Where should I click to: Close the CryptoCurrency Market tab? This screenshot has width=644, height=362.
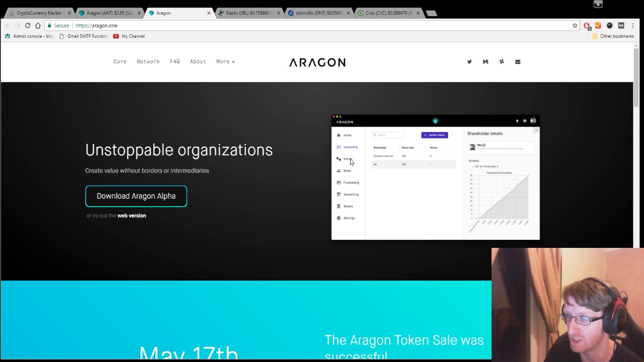pos(69,13)
